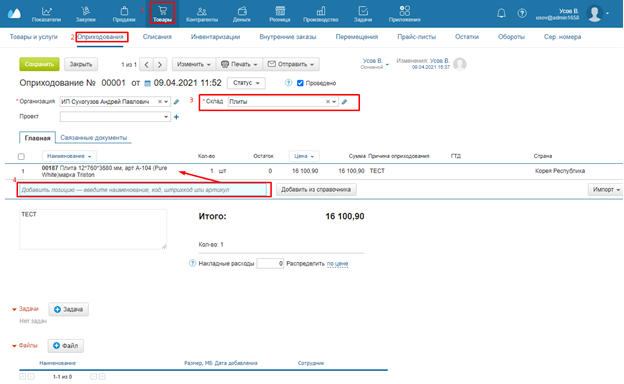The width and height of the screenshot is (624, 384).
Task: Open the Товары и услуги submenu
Action: click(x=34, y=37)
